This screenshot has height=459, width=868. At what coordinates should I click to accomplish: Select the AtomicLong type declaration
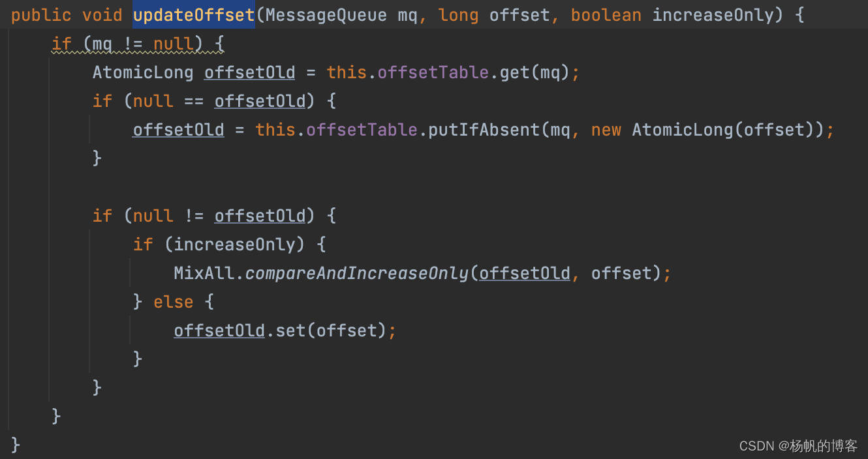coord(143,72)
